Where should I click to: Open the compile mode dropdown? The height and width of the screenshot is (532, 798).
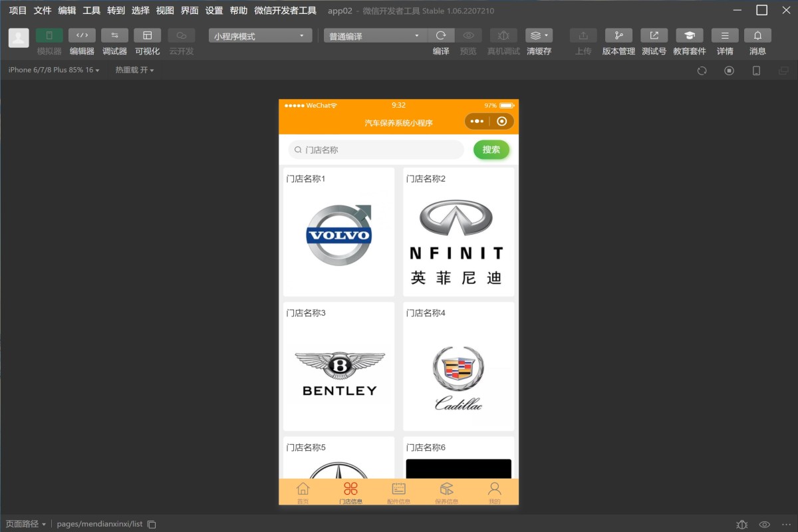pyautogui.click(x=375, y=36)
